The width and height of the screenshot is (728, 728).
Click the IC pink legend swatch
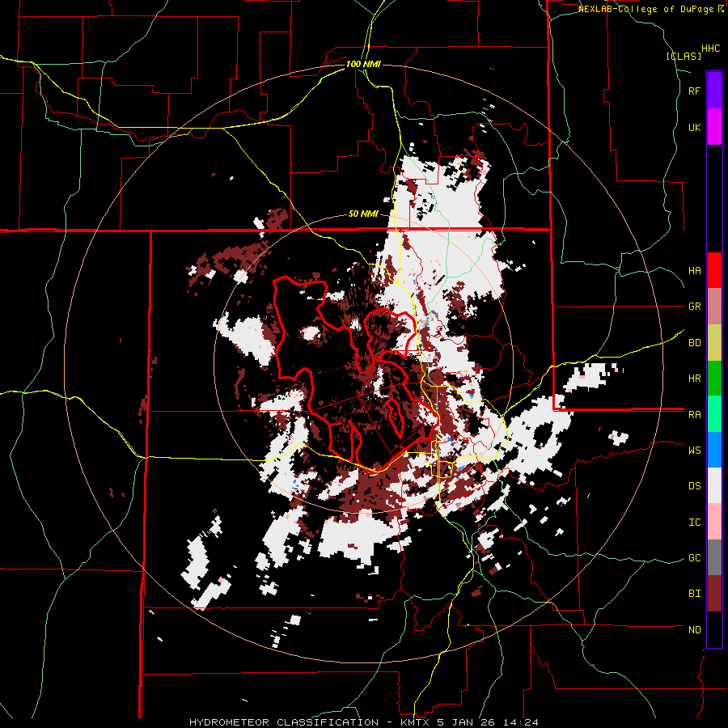tap(714, 522)
